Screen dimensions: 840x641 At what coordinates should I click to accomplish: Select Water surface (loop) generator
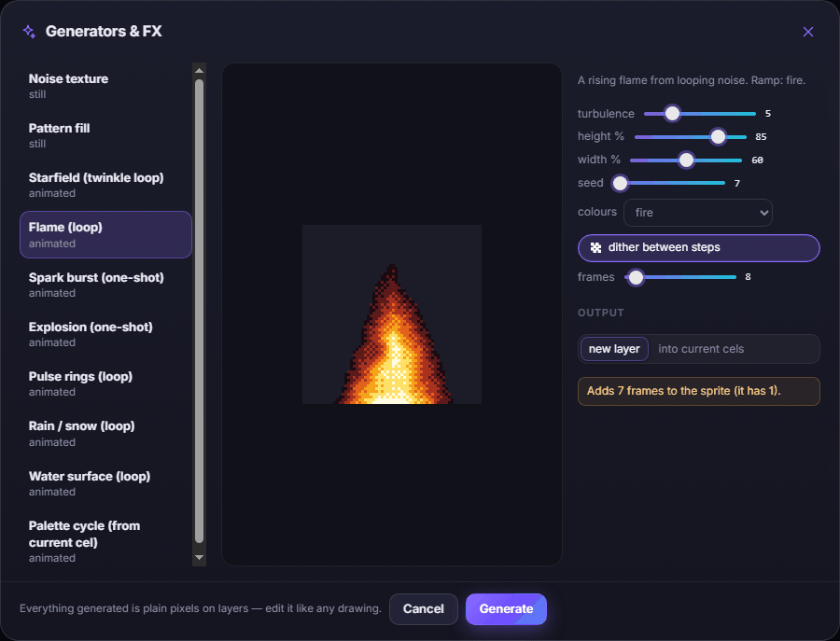click(x=105, y=483)
